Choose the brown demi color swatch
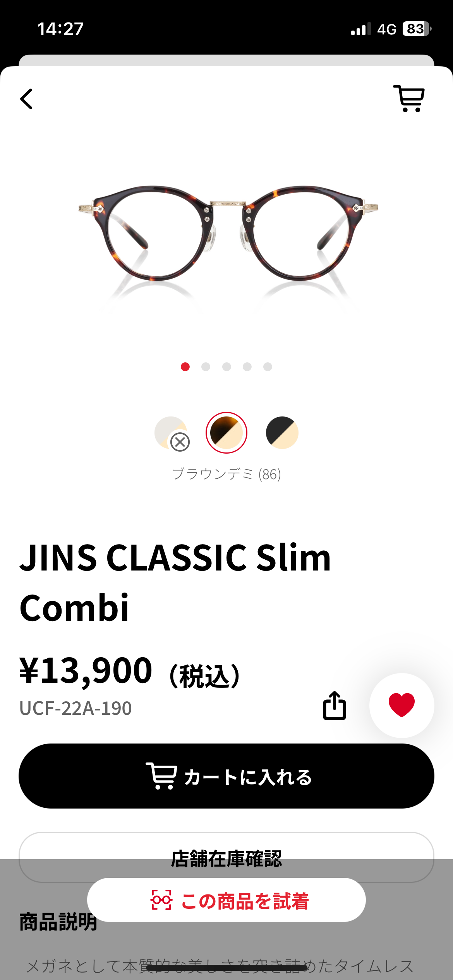453x980 pixels. (226, 433)
